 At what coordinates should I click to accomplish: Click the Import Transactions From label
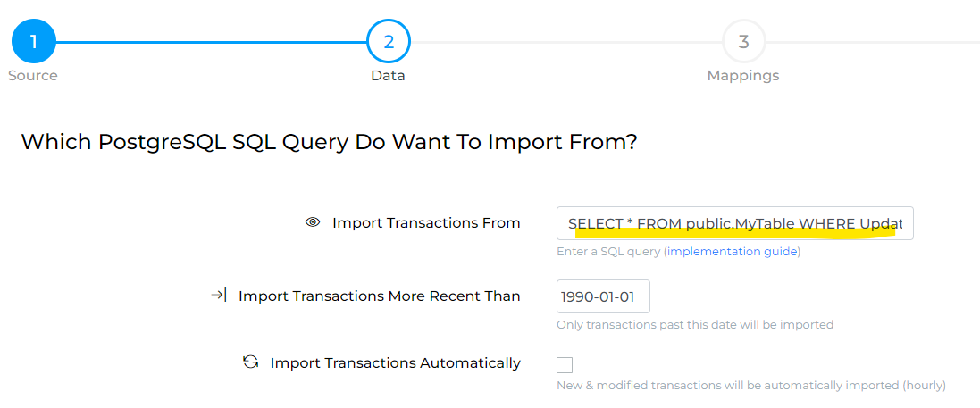coord(426,223)
